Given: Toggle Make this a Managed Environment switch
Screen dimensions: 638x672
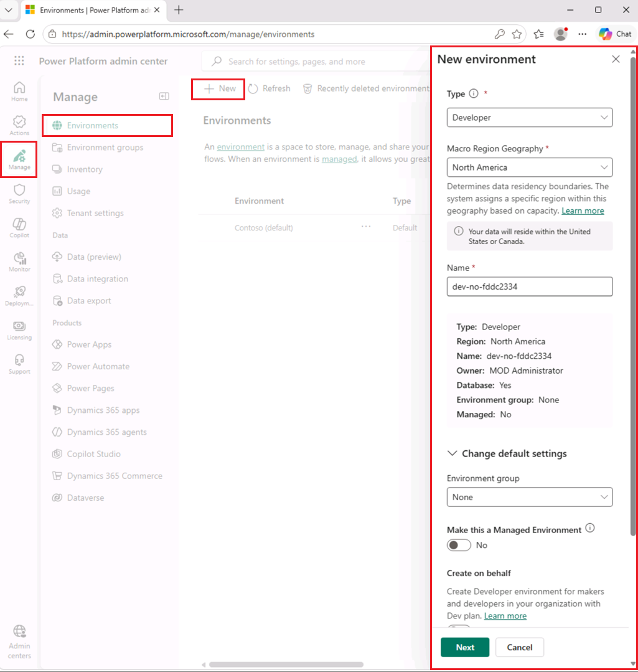Looking at the screenshot, I should click(459, 545).
